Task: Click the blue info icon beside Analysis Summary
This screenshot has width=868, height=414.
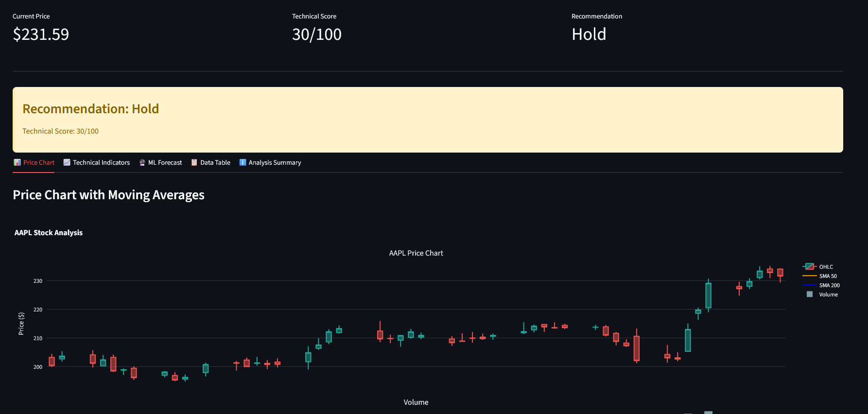Action: click(243, 163)
